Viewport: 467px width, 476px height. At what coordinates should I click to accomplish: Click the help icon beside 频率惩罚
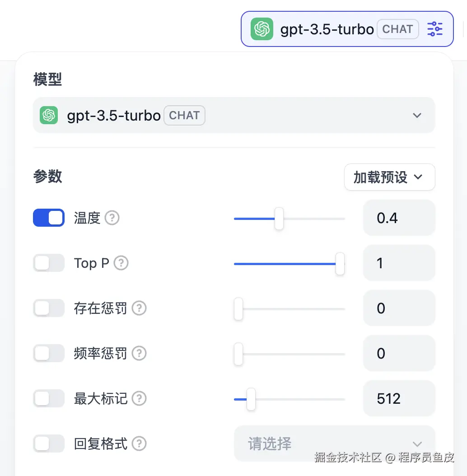[x=139, y=353]
